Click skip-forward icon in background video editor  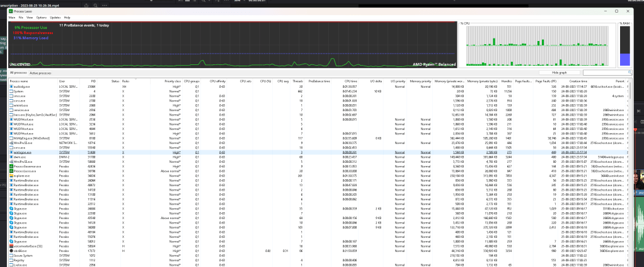click(x=638, y=111)
